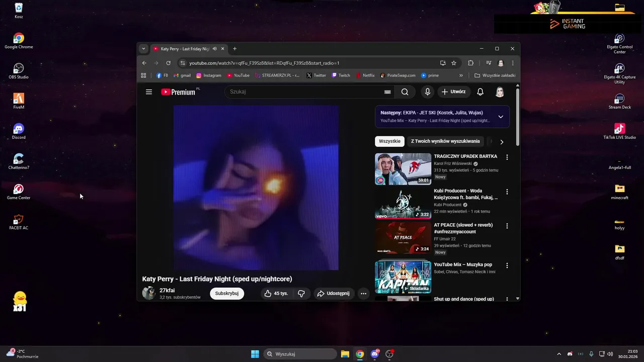Open volume control in system tray

(610, 354)
